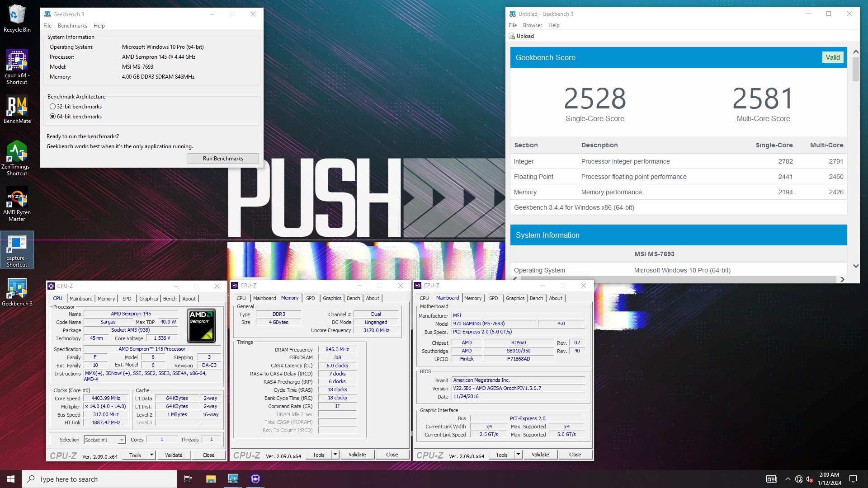The height and width of the screenshot is (488, 868).
Task: Click Integer row in Geekbench results table
Action: (679, 161)
